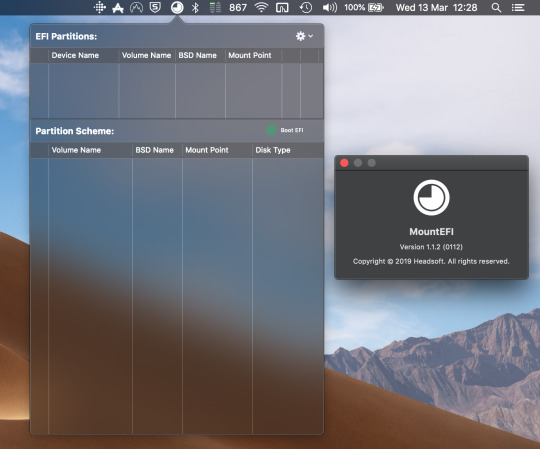Click the memory bars status icon

(x=215, y=8)
